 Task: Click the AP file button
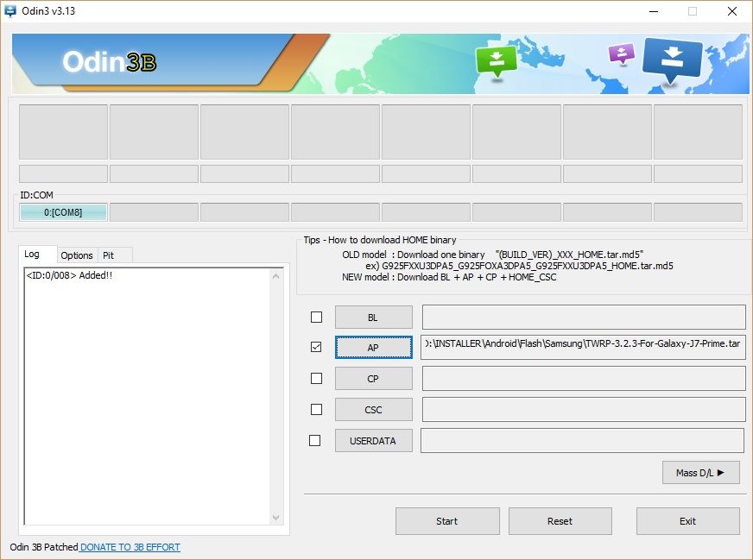374,348
